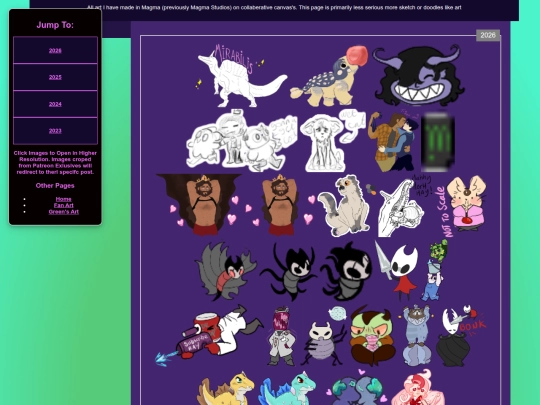Image resolution: width=540 pixels, height=405 pixels.
Task: Jump to the 2026 section link
Action: click(55, 51)
